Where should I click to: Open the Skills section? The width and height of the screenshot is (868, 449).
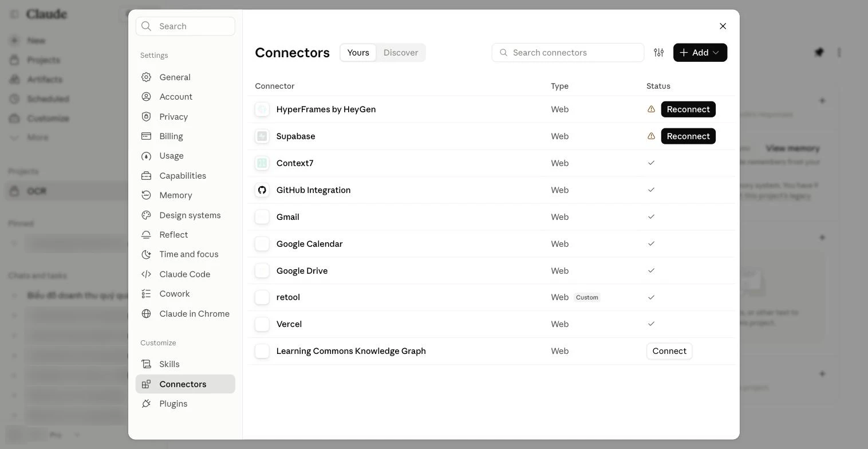186,364
